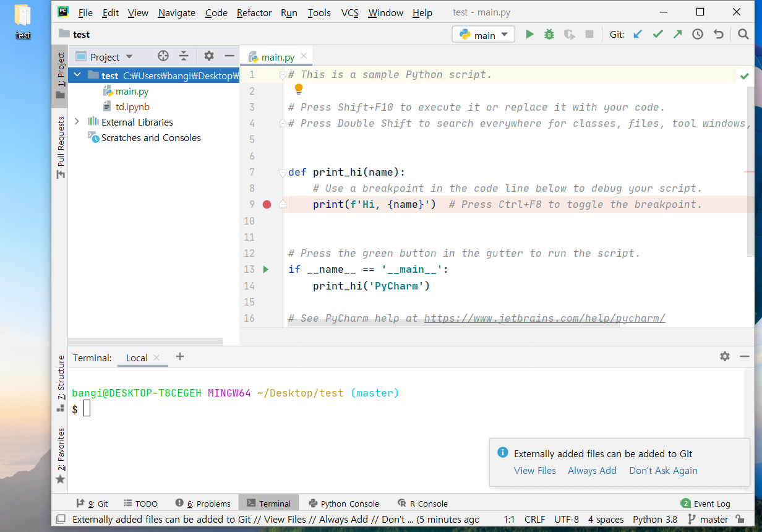Screen dimensions: 762x532
Task: Toggle read-only lock icon in status bar
Action: click(740, 520)
